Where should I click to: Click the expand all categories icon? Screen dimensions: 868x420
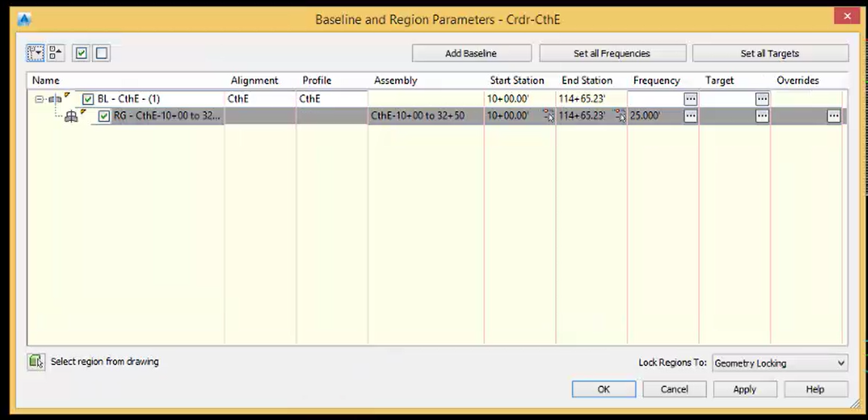click(35, 53)
